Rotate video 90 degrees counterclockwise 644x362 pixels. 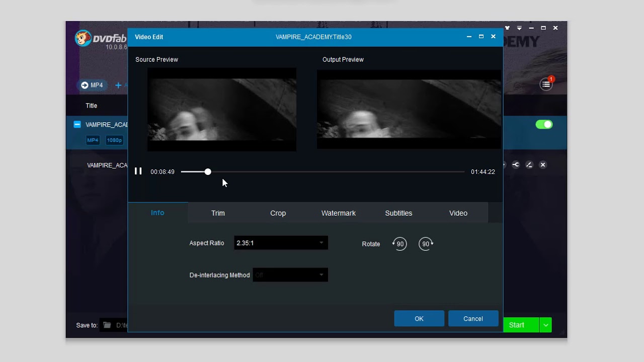pyautogui.click(x=399, y=244)
